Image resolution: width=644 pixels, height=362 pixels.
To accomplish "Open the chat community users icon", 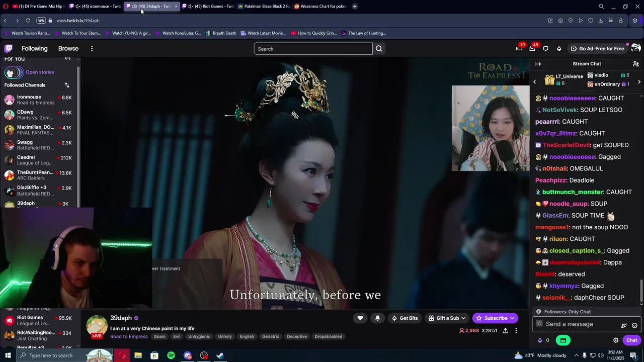I will coord(636,64).
